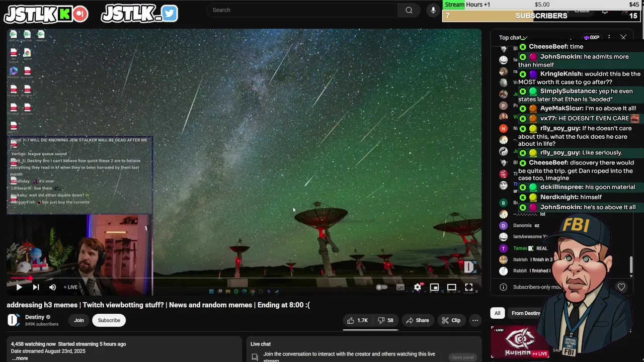Image resolution: width=644 pixels, height=362 pixels.
Task: Enter full screen on the player
Action: click(468, 287)
